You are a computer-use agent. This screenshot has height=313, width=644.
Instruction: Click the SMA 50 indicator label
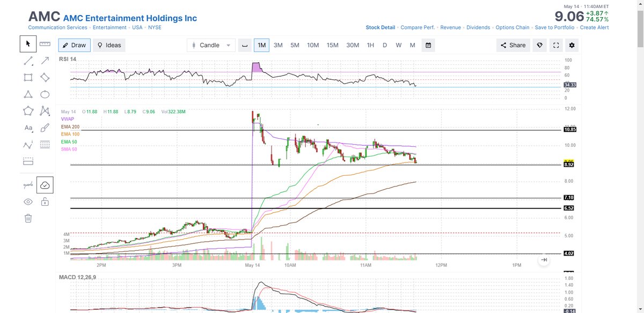click(69, 149)
